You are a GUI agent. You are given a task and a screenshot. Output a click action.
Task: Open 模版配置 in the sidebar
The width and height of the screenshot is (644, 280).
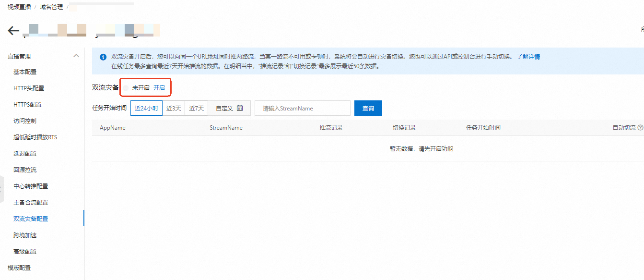(x=19, y=268)
